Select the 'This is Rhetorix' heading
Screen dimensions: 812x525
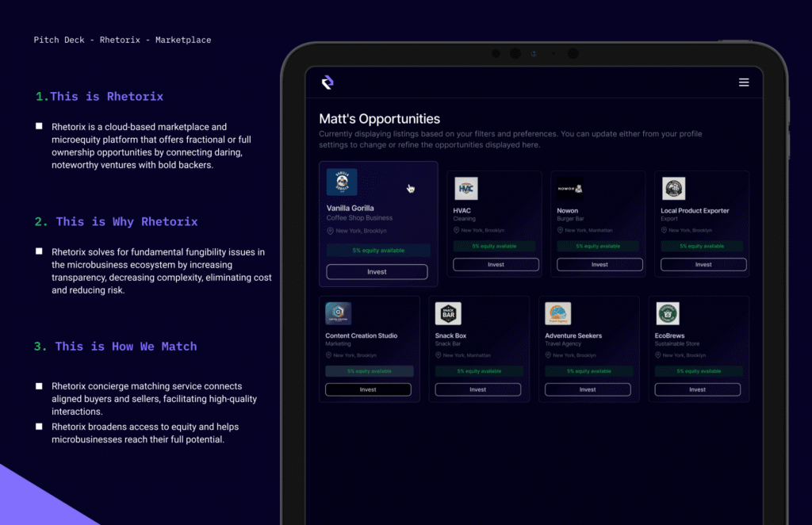tap(99, 97)
